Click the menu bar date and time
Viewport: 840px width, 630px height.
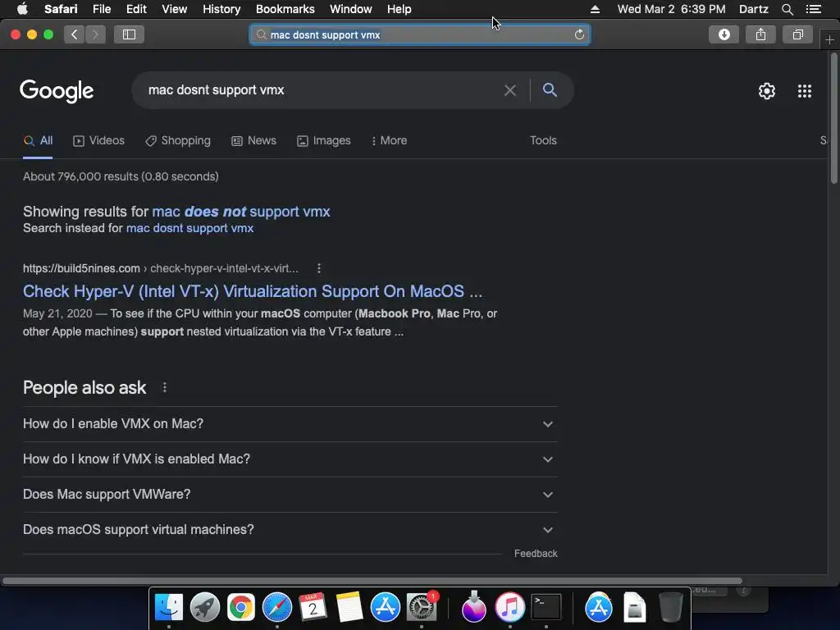[x=671, y=9]
